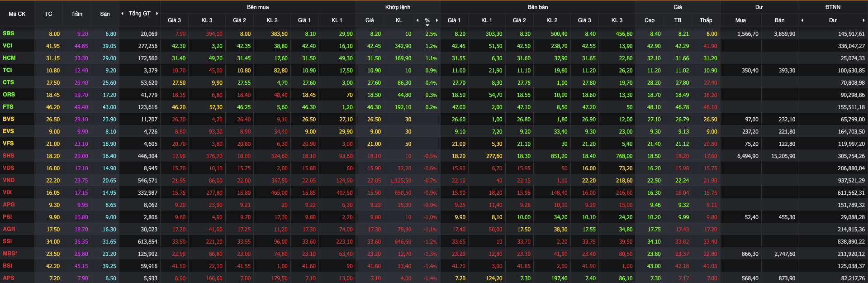Click the Giá 3 header under Bên mua
This screenshot has height=283, width=868.
coord(174,20)
